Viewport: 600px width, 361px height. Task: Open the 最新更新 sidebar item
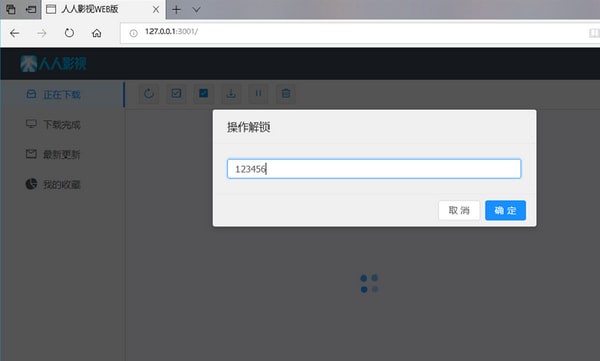[x=62, y=154]
